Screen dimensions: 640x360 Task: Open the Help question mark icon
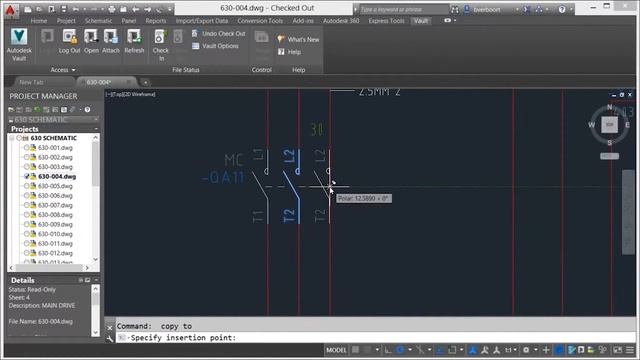(562, 9)
